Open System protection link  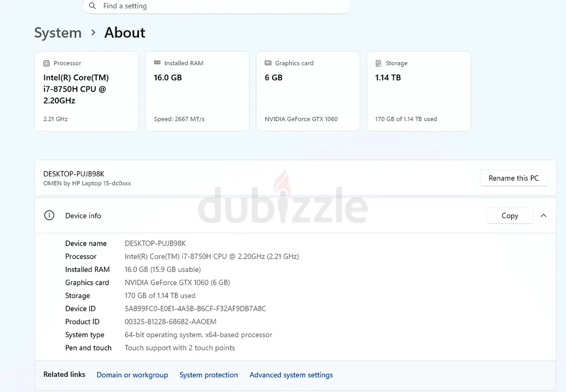(208, 375)
